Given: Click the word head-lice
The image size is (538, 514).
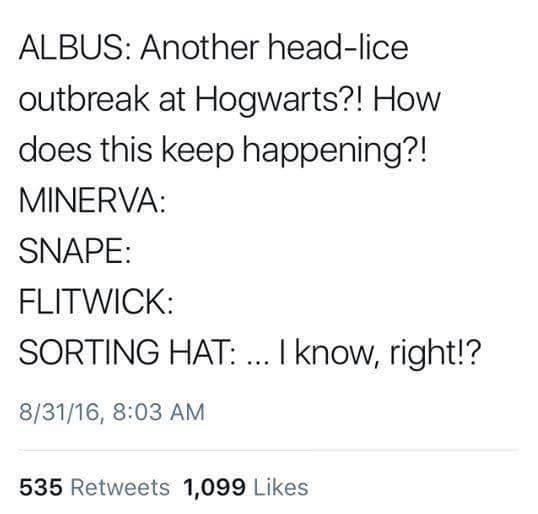Looking at the screenshot, I should pyautogui.click(x=338, y=48).
